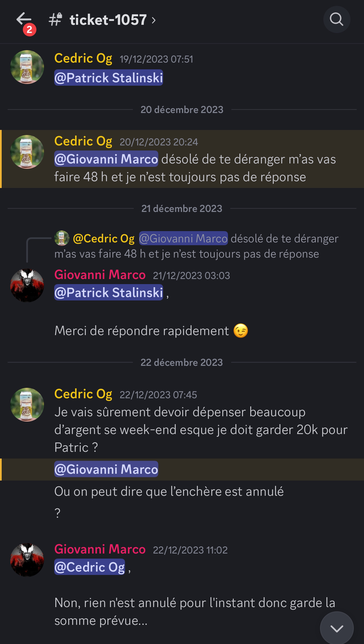Tap small reply-preview avatar of Cedric Og
The image size is (364, 644).
tap(62, 238)
